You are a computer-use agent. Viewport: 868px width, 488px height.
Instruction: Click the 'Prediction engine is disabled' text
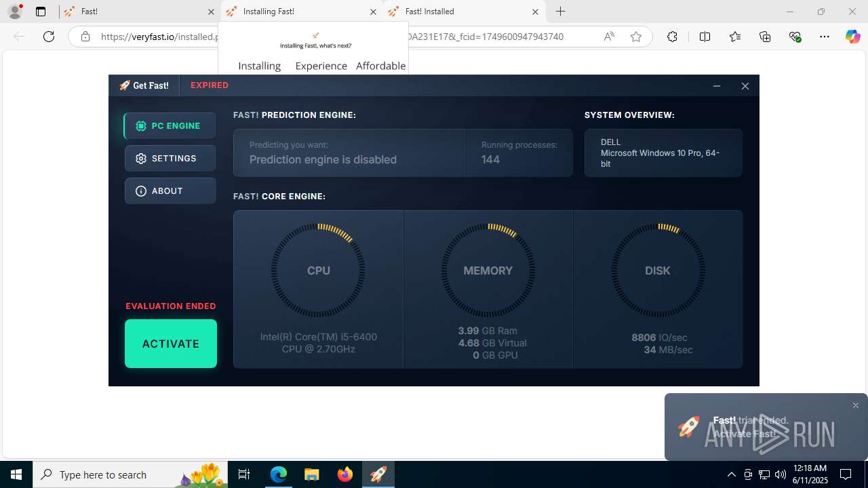point(323,160)
